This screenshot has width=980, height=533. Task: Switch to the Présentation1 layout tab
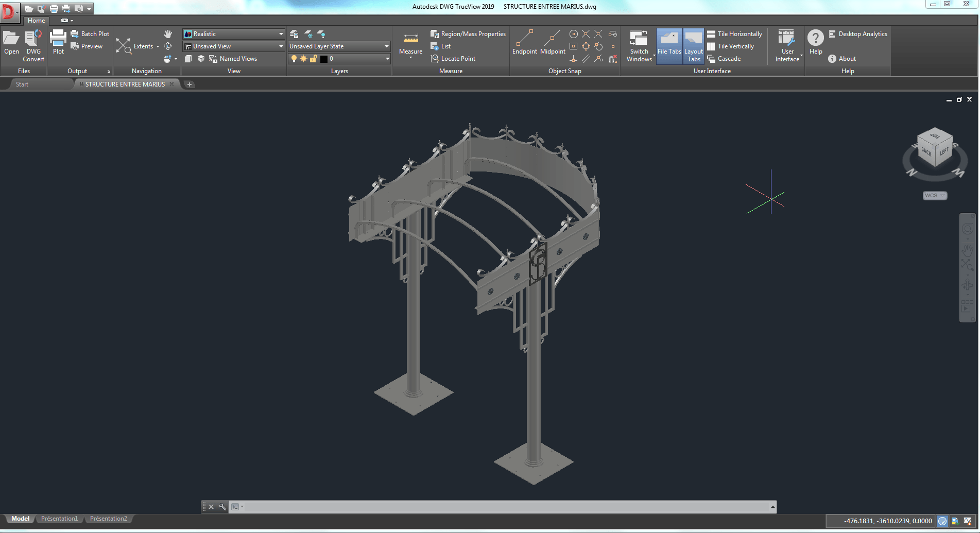point(59,519)
